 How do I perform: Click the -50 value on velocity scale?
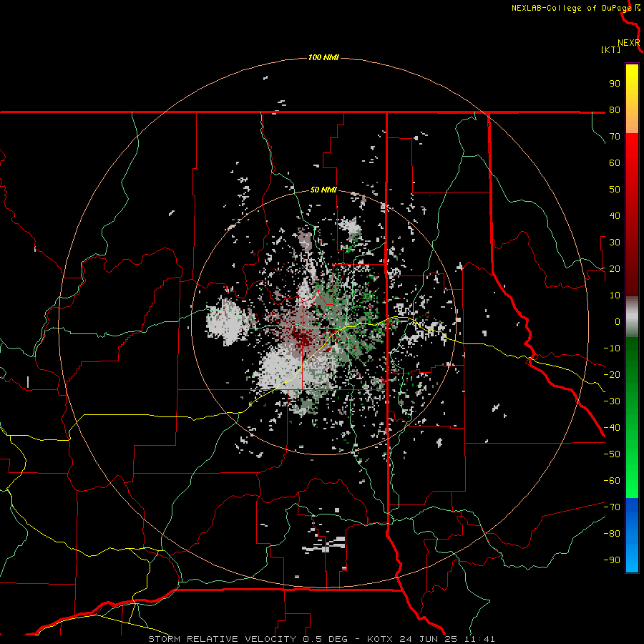point(612,454)
